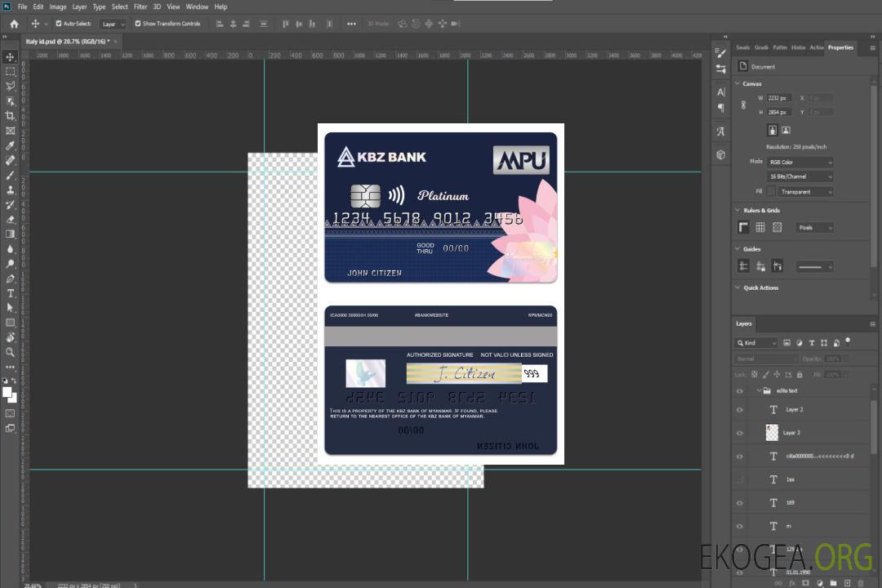Screen dimensions: 882x588
Task: Create a new layer via plus icon
Action: [x=847, y=583]
